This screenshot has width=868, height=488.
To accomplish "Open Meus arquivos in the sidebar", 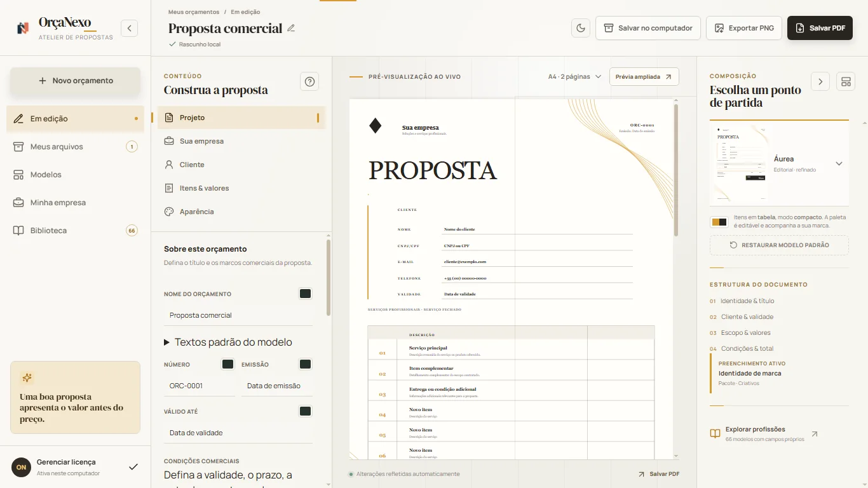I will click(x=75, y=147).
